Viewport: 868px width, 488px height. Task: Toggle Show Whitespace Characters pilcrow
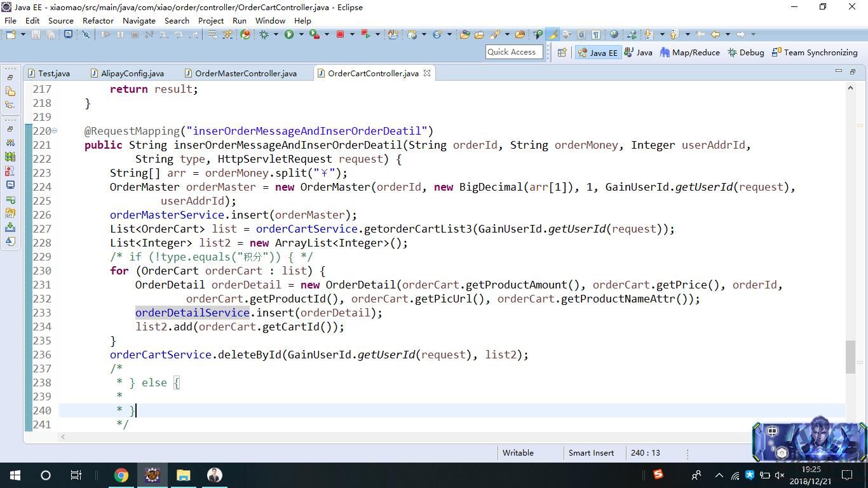[596, 34]
